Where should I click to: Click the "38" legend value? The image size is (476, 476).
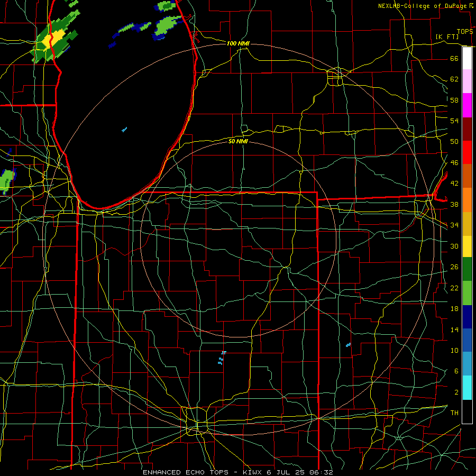tap(454, 204)
